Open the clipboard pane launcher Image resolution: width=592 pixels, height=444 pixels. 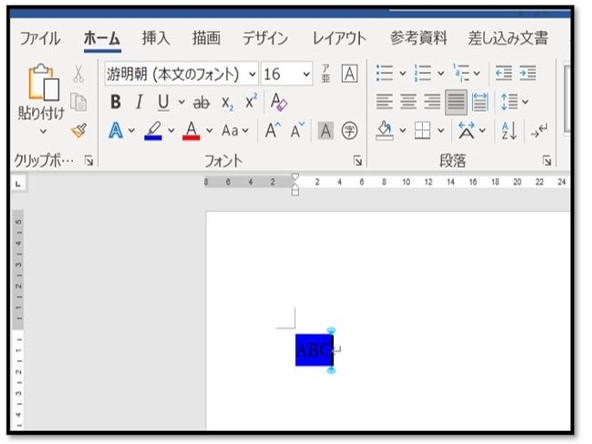click(x=89, y=161)
